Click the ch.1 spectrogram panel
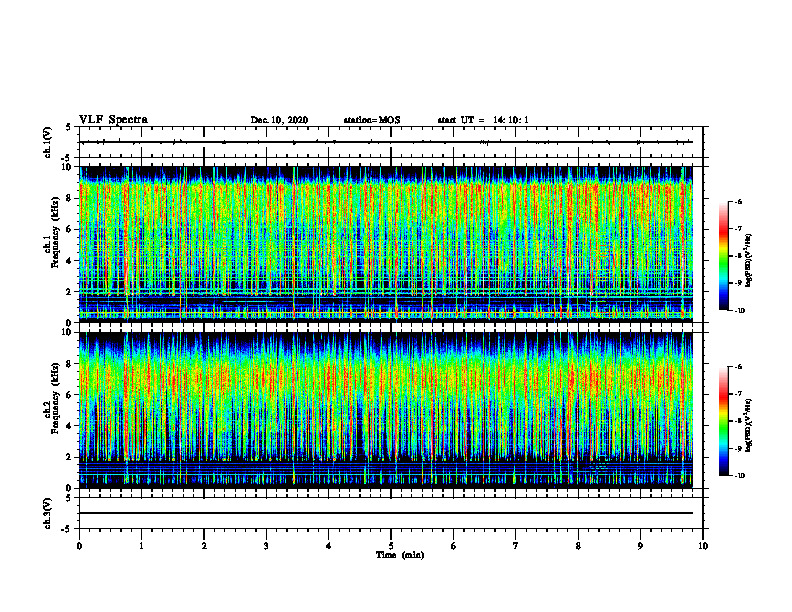This screenshot has width=792, height=612. coord(386,244)
